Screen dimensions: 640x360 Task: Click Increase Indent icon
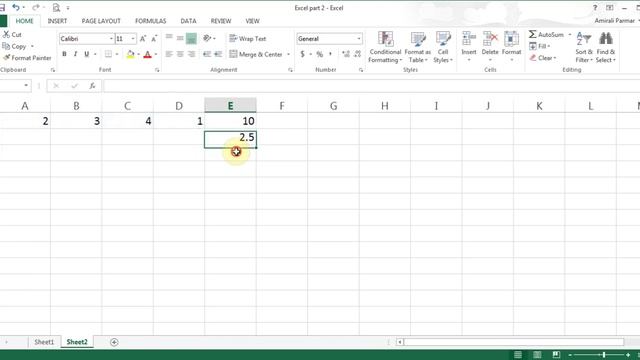point(218,54)
